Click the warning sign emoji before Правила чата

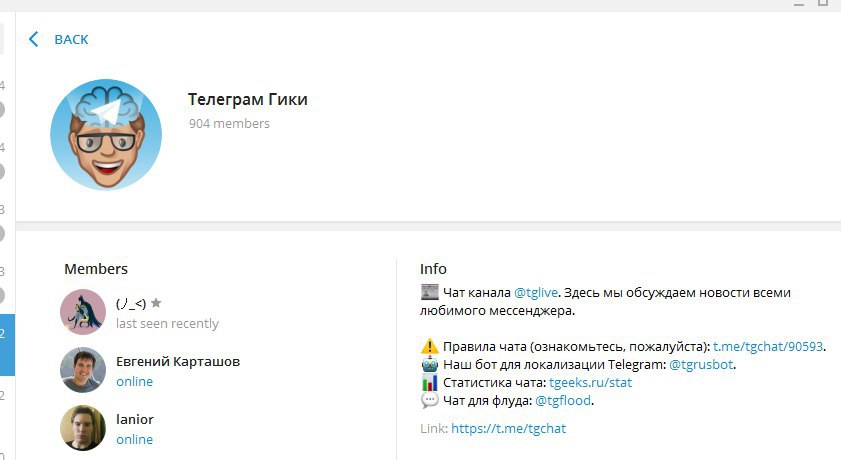coord(430,346)
